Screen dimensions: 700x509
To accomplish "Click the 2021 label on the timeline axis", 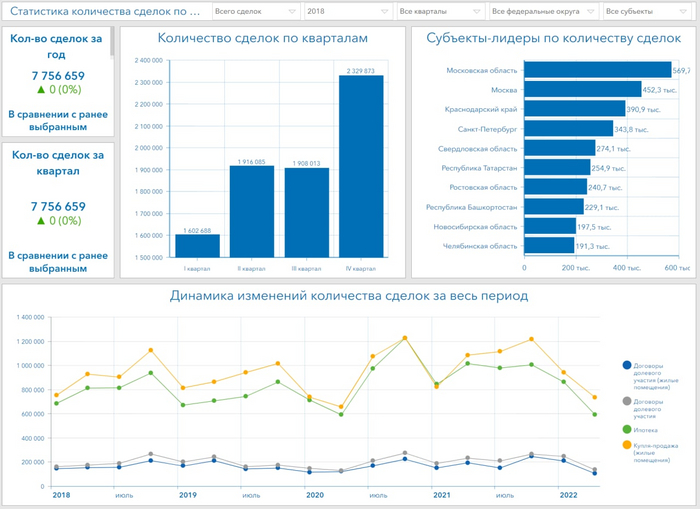I will pyautogui.click(x=442, y=495).
